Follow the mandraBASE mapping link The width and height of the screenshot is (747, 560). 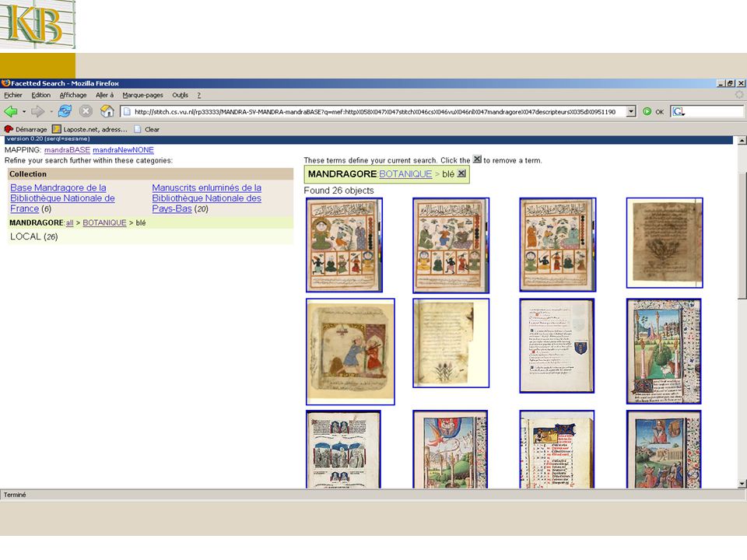(67, 149)
